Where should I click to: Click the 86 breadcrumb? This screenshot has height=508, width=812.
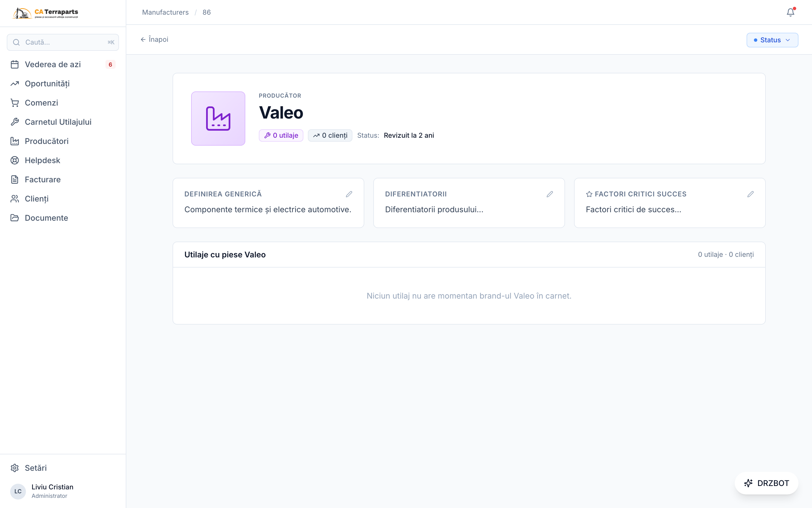[x=207, y=12]
